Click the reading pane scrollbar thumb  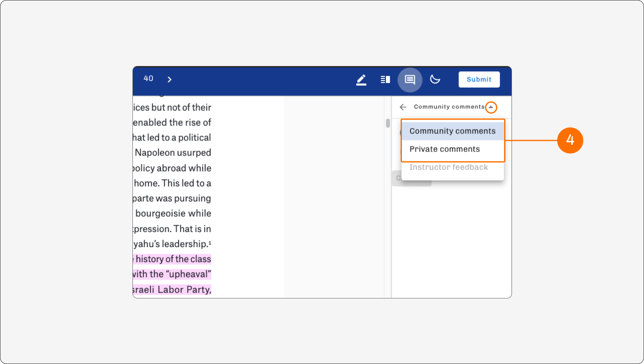click(388, 123)
